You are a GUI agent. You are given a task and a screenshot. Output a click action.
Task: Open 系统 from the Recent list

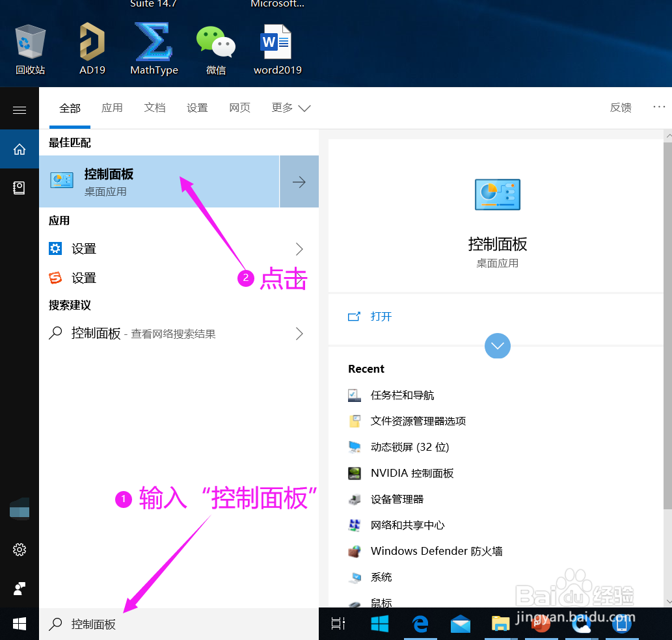point(381,577)
